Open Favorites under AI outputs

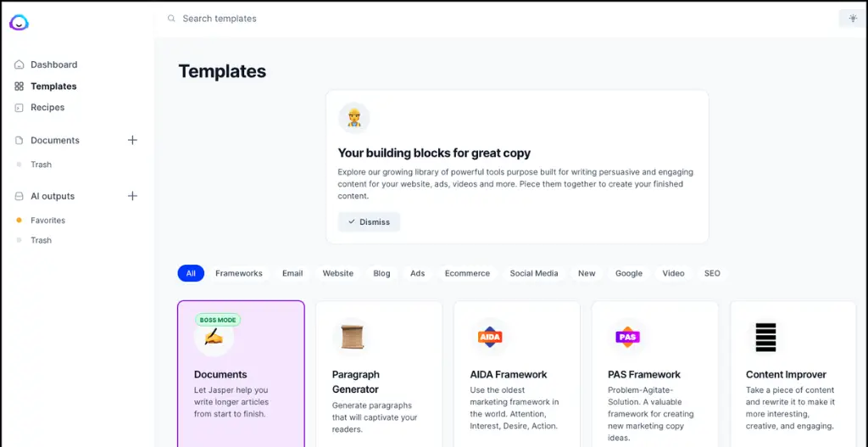point(47,221)
